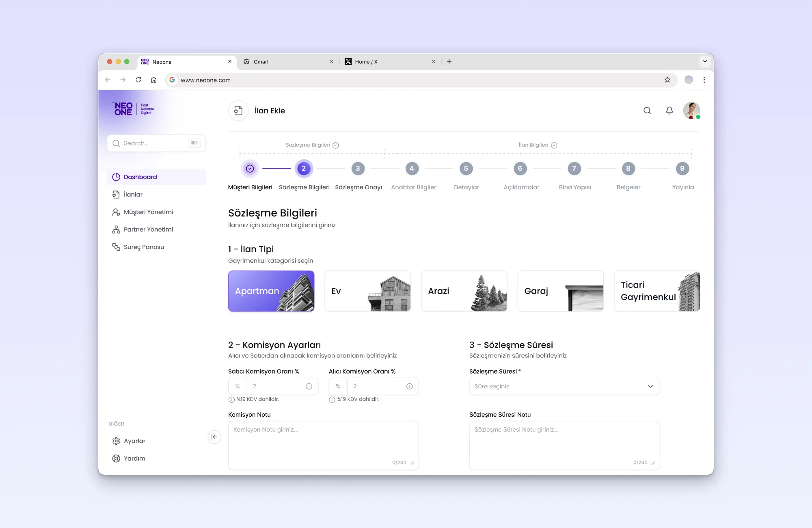Open the user profile avatar

coord(691,110)
